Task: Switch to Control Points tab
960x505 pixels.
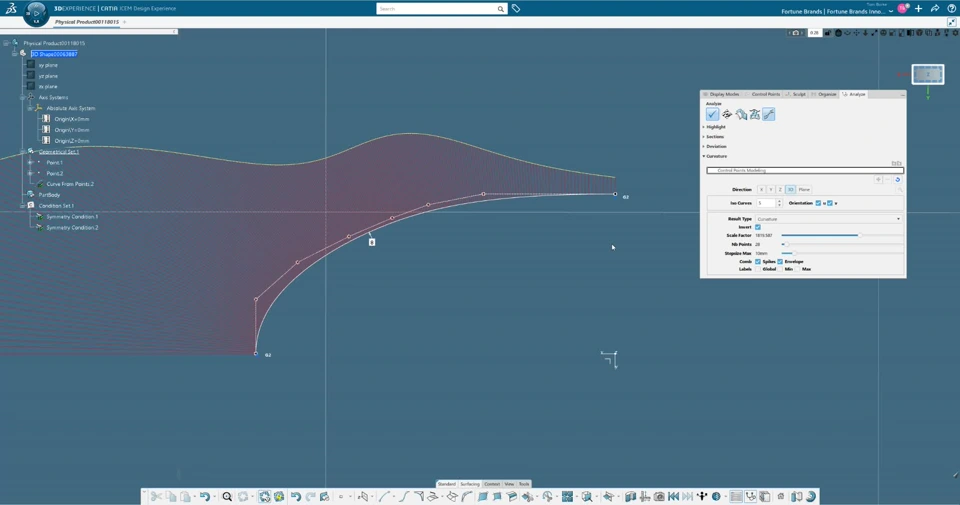Action: [764, 94]
